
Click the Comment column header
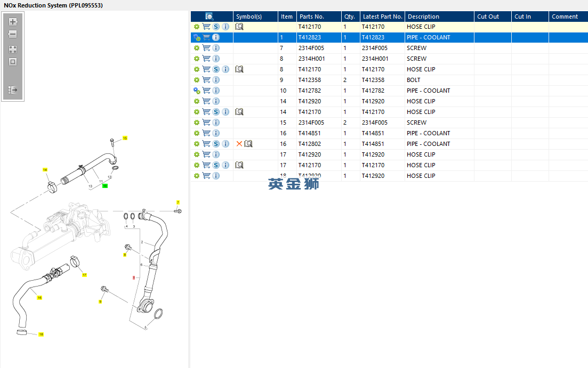coord(568,17)
